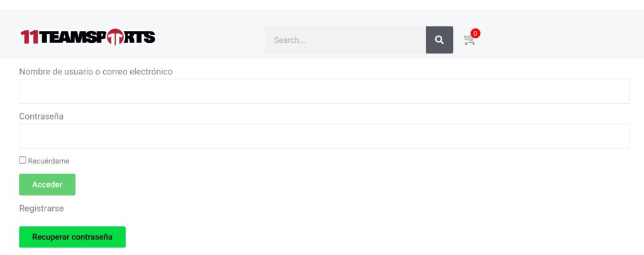This screenshot has width=644, height=255.
Task: Click the red cart count badge
Action: (475, 33)
